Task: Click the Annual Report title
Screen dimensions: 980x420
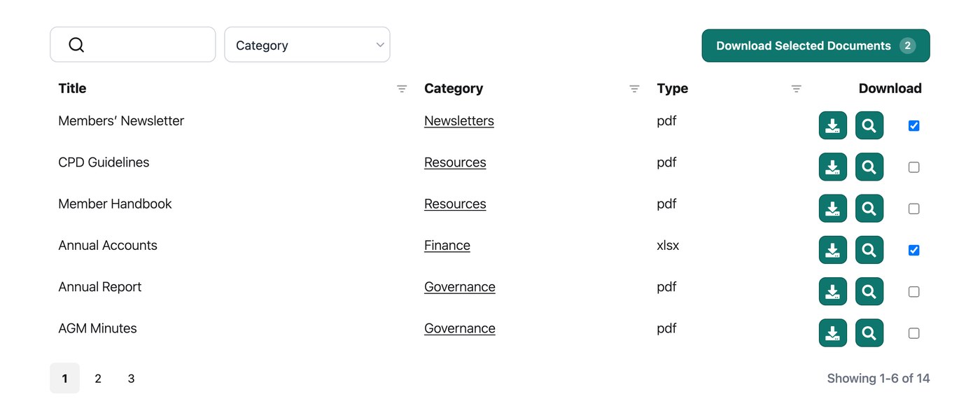Action: (x=100, y=287)
